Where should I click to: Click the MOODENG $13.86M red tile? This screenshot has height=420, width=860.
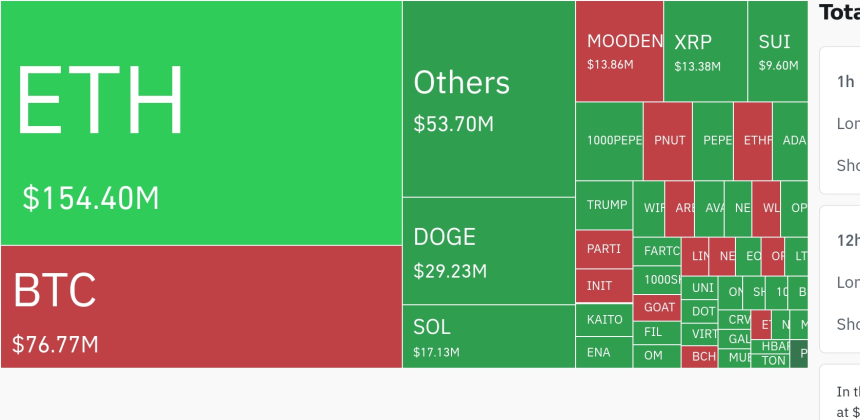[619, 51]
